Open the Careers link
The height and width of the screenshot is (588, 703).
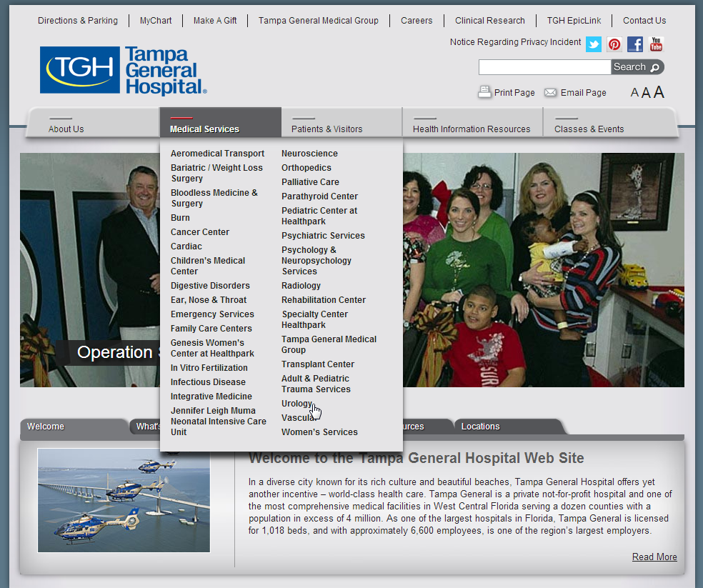tap(417, 21)
